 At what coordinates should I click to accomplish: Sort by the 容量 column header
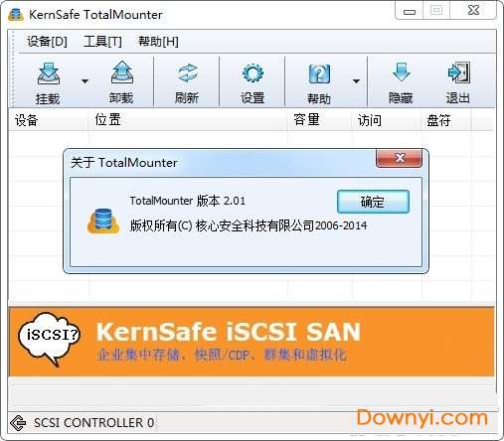click(x=319, y=120)
